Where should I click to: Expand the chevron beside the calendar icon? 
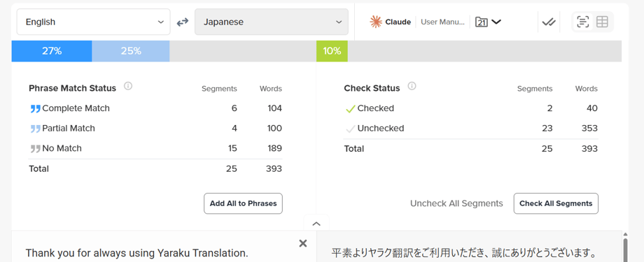click(x=496, y=22)
